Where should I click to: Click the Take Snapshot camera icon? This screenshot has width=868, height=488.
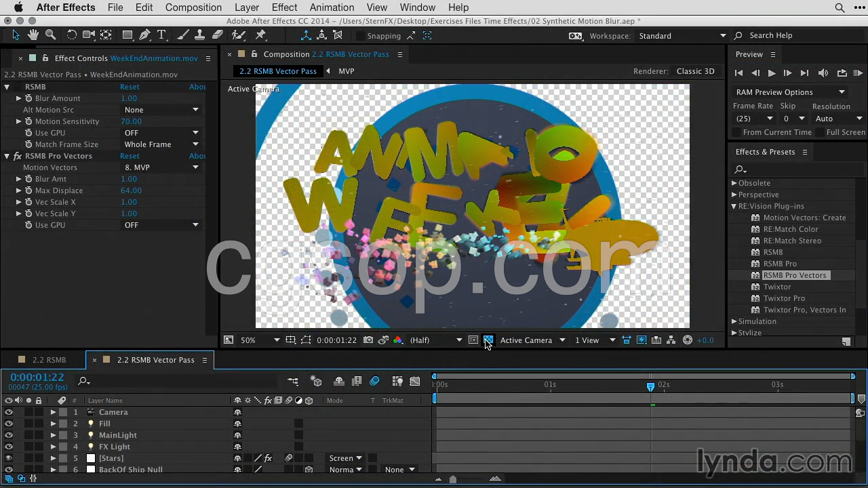(x=368, y=340)
